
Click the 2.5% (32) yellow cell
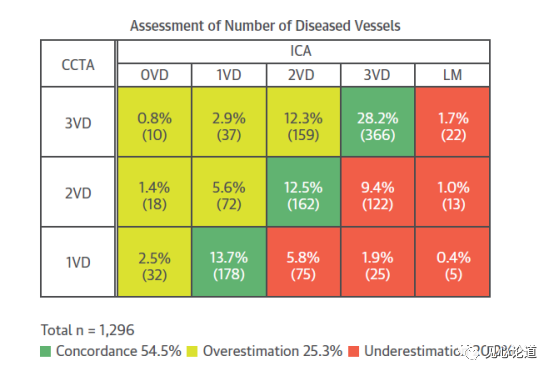[154, 262]
